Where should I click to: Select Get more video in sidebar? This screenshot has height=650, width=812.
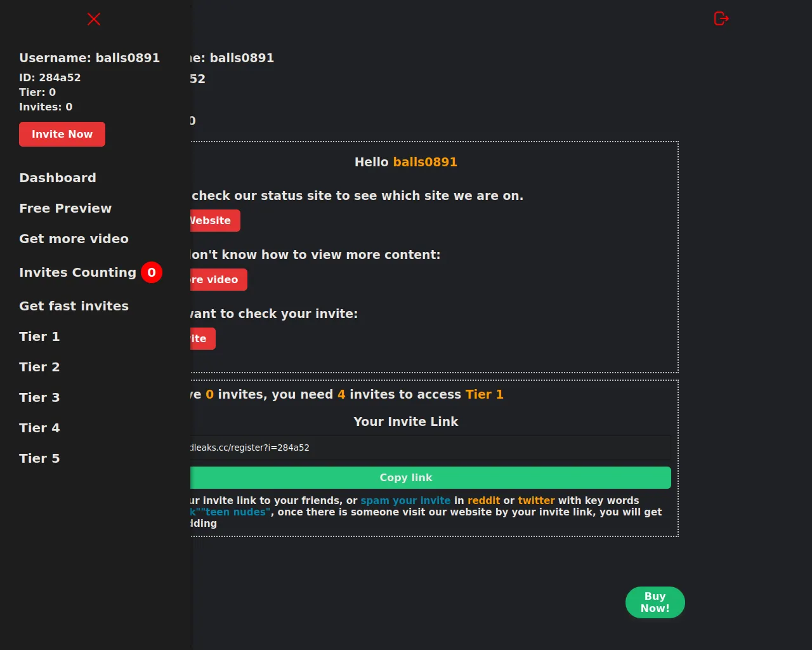click(x=74, y=239)
